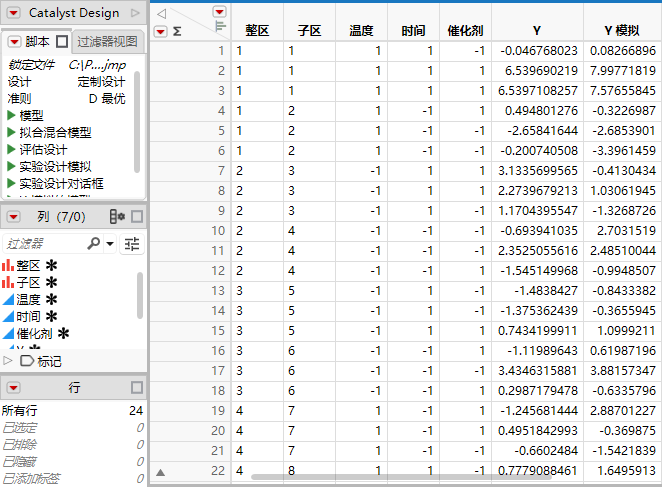Open the search magnifier dropdown arrow
662x487 pixels.
(x=110, y=244)
